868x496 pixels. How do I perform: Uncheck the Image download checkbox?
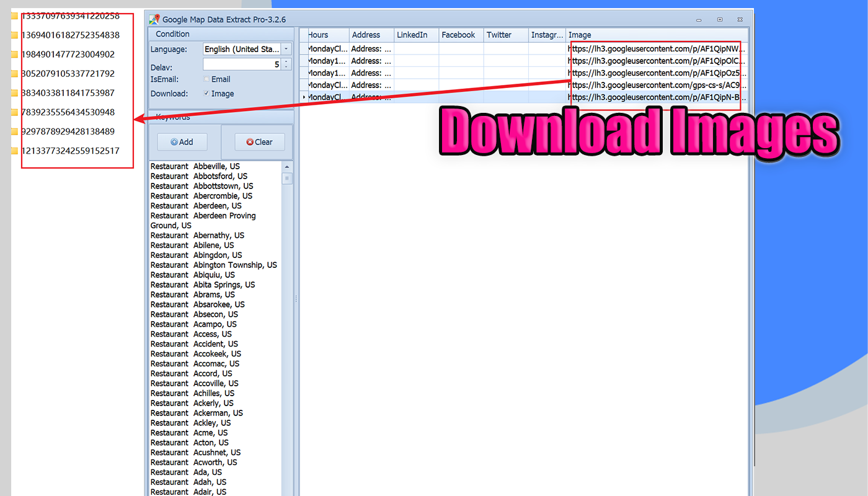[x=206, y=94]
